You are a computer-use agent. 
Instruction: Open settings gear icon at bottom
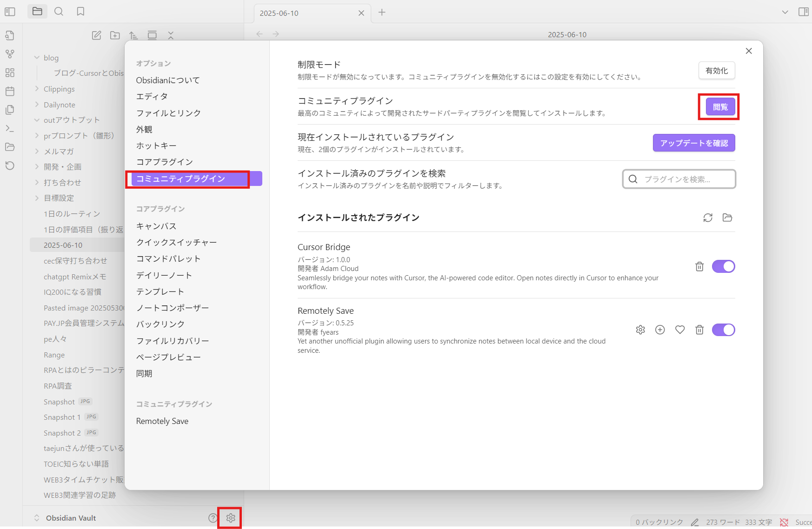(231, 518)
